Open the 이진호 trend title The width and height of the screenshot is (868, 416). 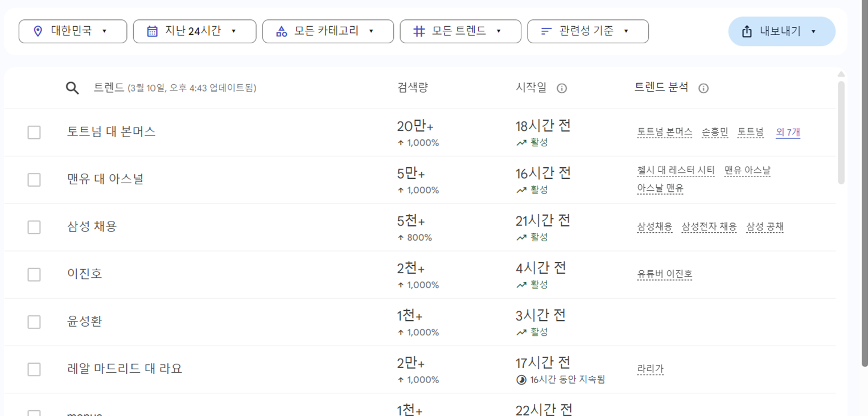(85, 274)
